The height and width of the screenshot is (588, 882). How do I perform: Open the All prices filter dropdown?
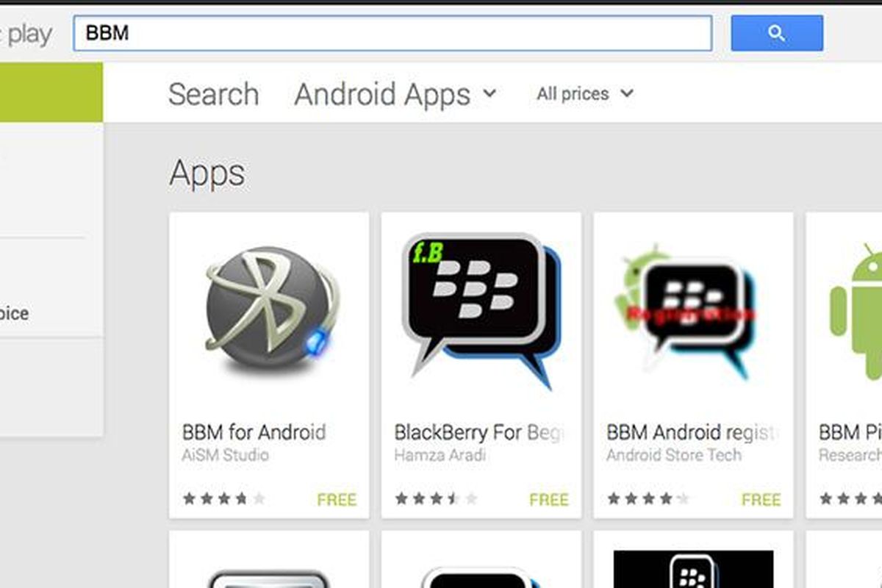click(584, 94)
